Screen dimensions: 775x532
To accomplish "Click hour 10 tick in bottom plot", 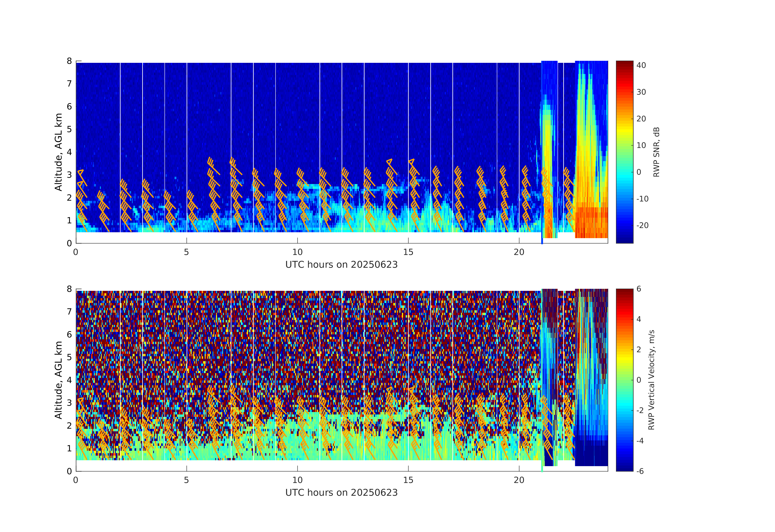I will pos(297,480).
